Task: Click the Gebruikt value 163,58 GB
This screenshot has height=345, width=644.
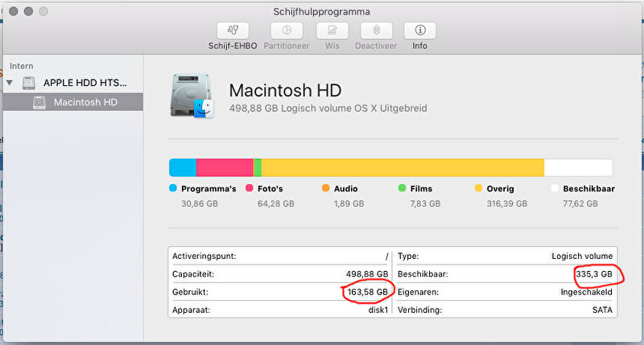Action: [366, 292]
